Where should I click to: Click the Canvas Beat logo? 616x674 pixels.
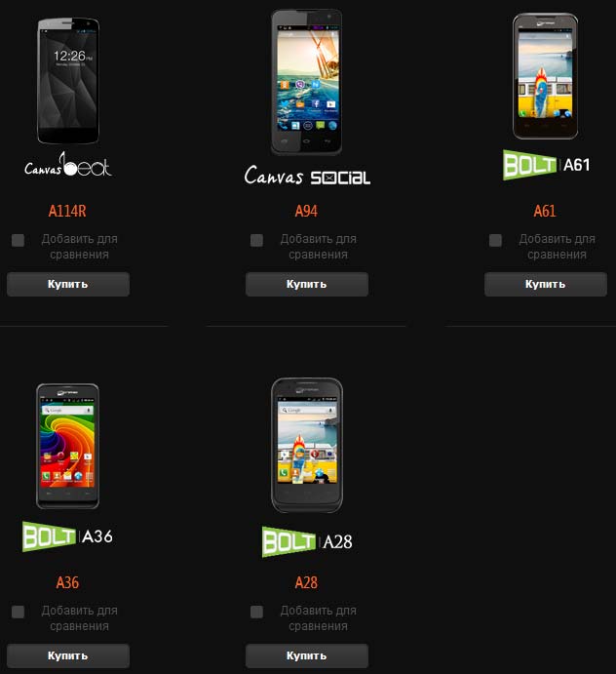click(68, 164)
